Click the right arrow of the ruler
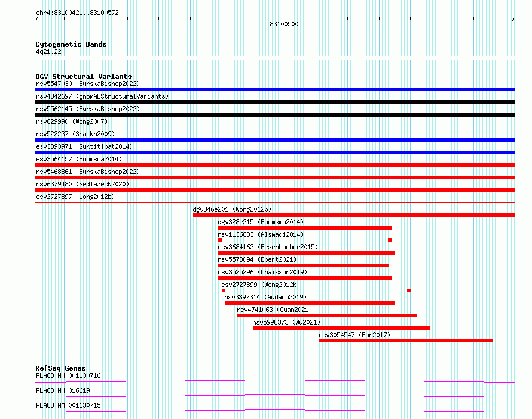This screenshot has width=532, height=419. pyautogui.click(x=513, y=19)
